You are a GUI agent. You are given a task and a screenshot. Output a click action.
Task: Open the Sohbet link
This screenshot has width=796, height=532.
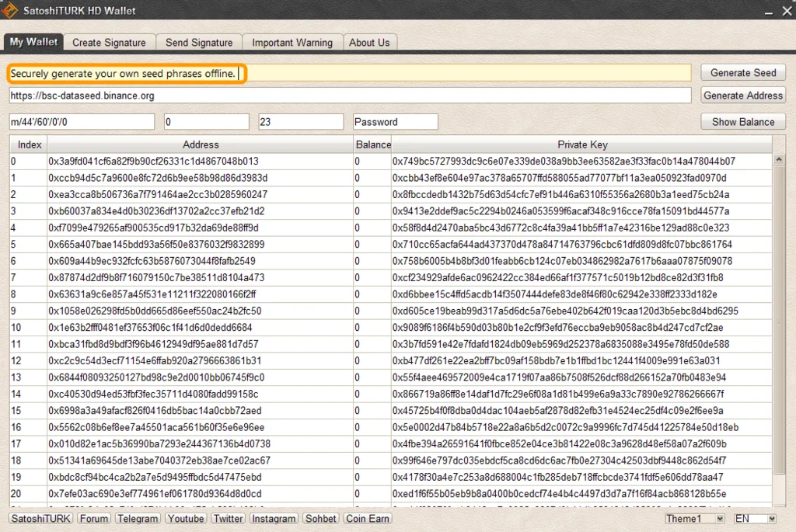pos(321,518)
